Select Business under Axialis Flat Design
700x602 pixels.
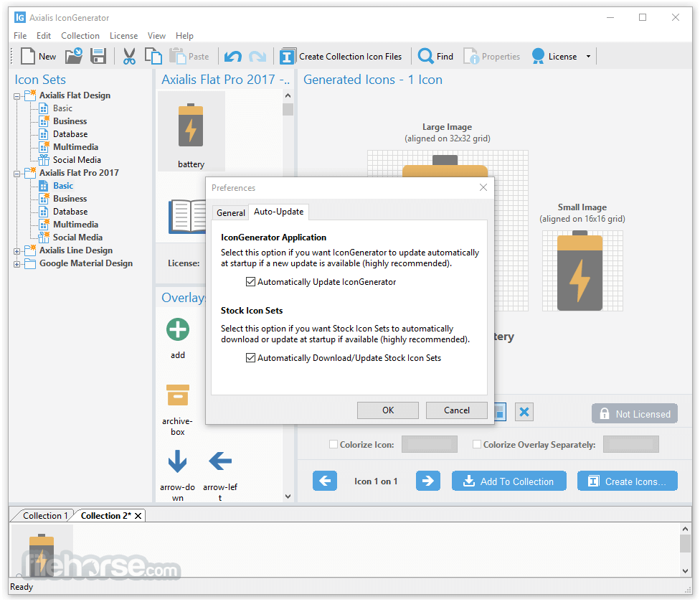pos(70,121)
